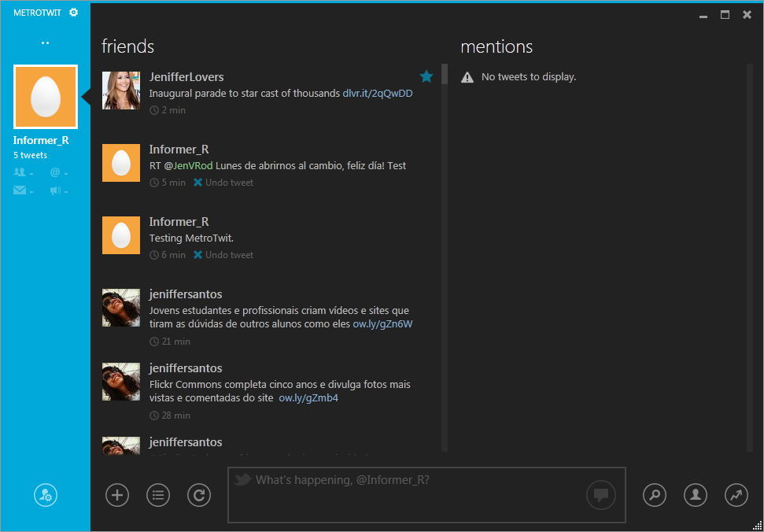Refresh timelines with the circular arrow icon
This screenshot has height=532, width=764.
(x=198, y=495)
